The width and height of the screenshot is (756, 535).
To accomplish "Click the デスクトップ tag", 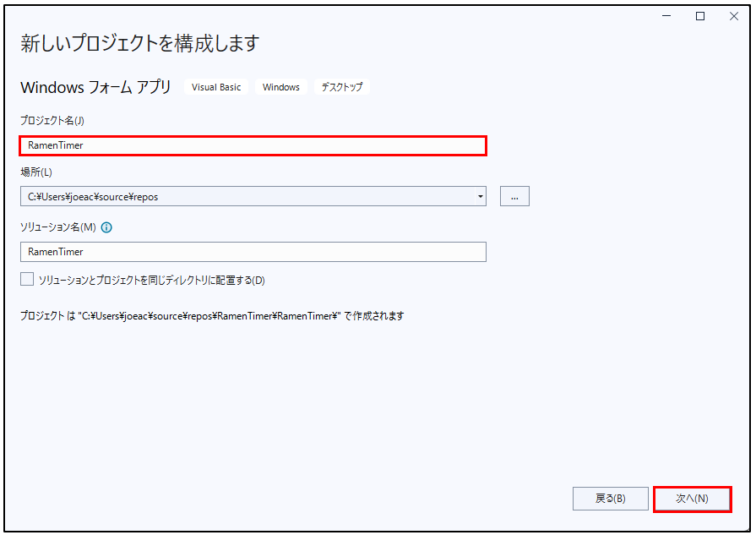I will tap(342, 87).
